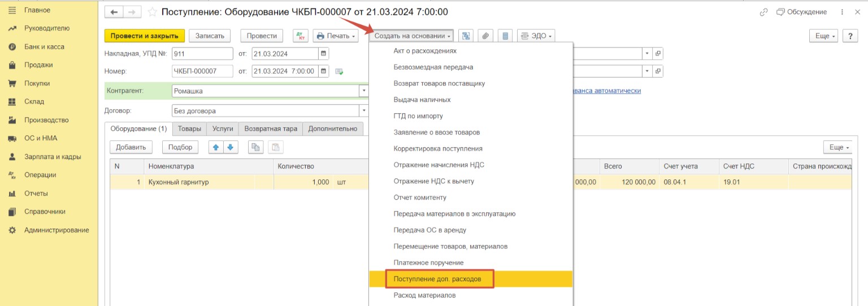
Task: Click the paperclip attached files icon
Action: tap(485, 36)
